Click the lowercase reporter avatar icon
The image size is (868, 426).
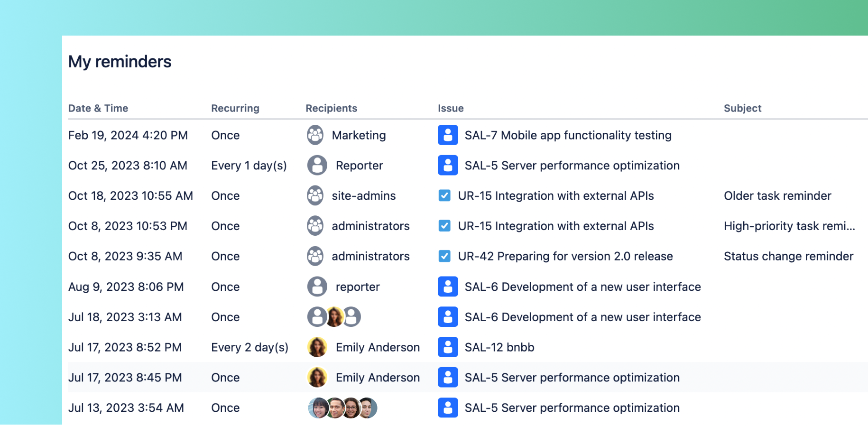coord(317,287)
